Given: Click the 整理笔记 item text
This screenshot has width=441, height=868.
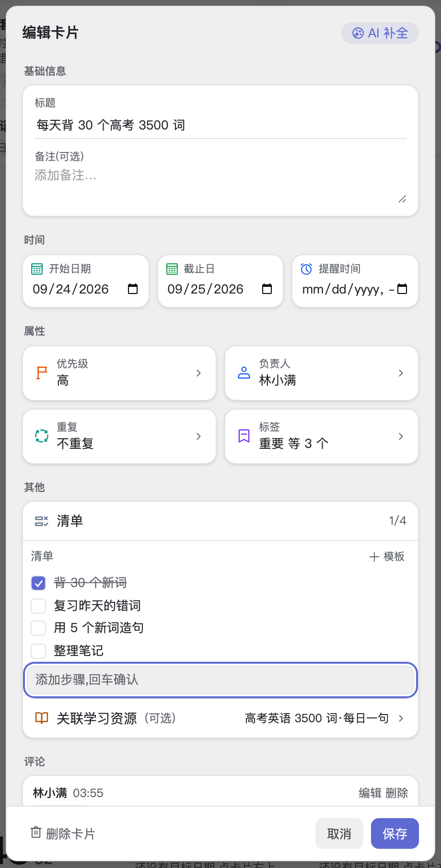Looking at the screenshot, I should (79, 651).
